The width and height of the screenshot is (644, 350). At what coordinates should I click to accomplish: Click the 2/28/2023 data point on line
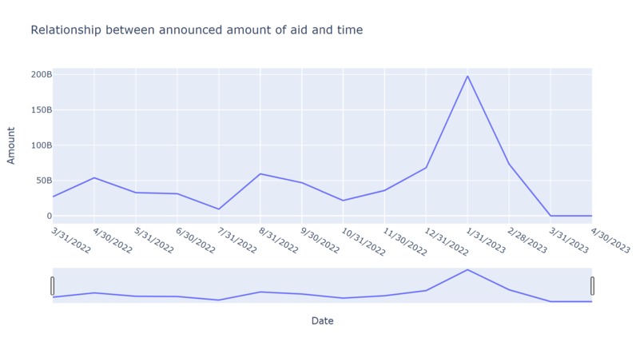[x=509, y=164]
